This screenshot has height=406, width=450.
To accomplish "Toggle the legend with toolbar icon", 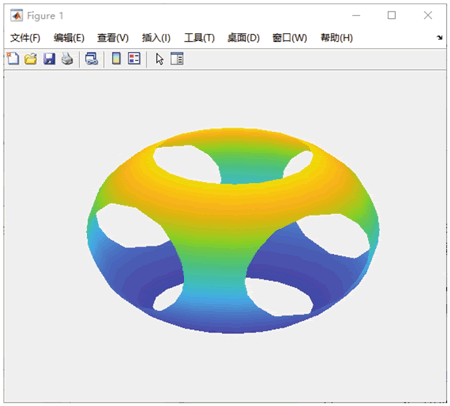I will [134, 59].
